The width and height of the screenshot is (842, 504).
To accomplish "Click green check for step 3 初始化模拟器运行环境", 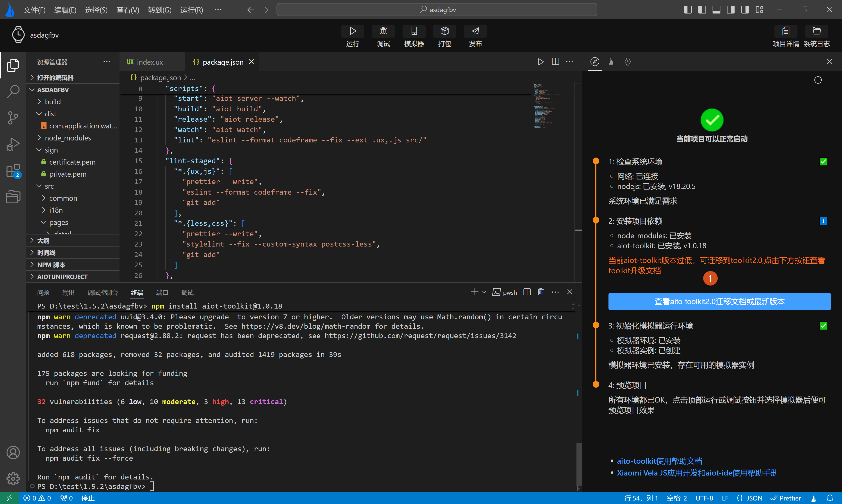I will click(823, 326).
